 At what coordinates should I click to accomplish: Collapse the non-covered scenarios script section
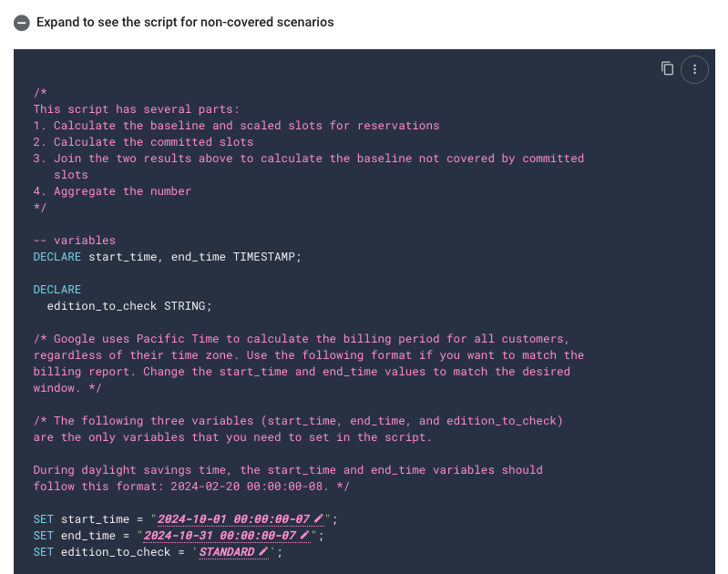click(21, 23)
